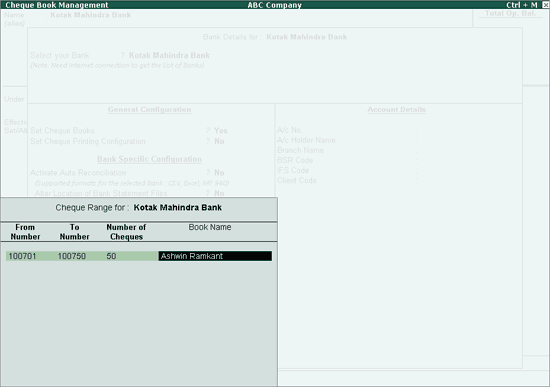This screenshot has height=387, width=550.
Task: Click the Total Op. Bal. heading
Action: tap(510, 13)
